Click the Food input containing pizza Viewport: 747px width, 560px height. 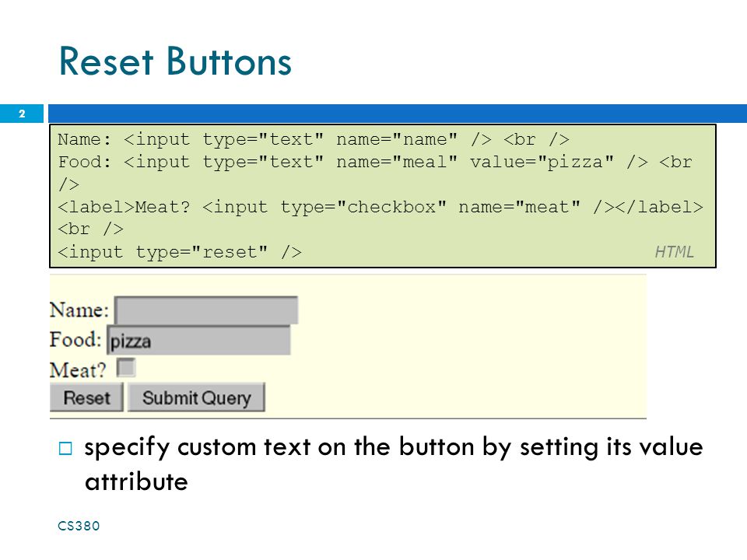pyautogui.click(x=198, y=340)
